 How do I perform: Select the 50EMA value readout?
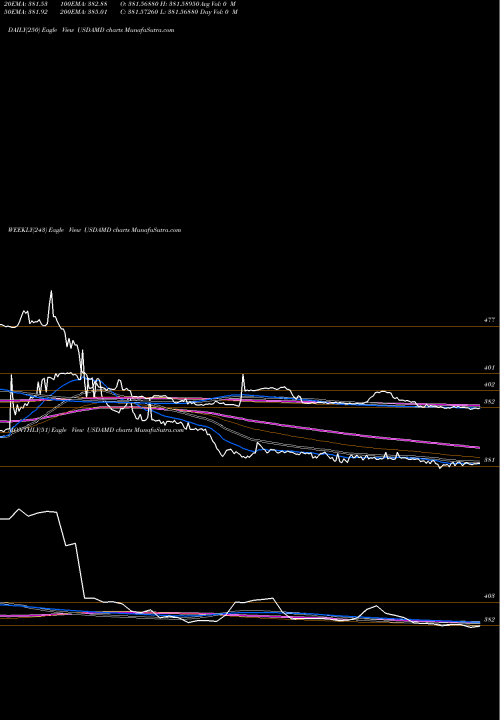(x=26, y=12)
